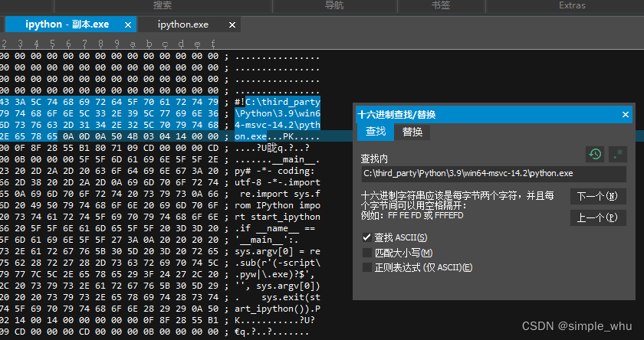This screenshot has height=340, width=644.
Task: Uncheck the 查找 ASCII checkbox
Action: (x=367, y=238)
